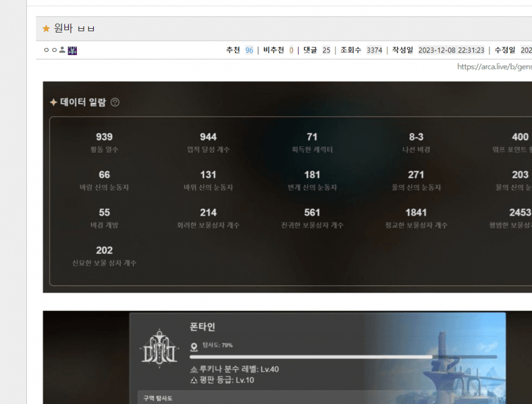Viewport: 532px width, 404px height.
Task: Select the 944 업적 달성 개수 stat
Action: (x=208, y=143)
